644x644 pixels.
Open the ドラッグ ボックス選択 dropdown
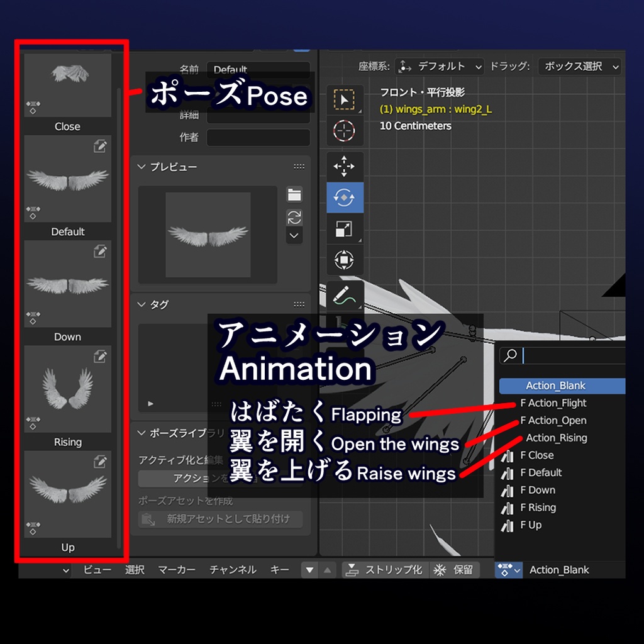[x=579, y=66]
